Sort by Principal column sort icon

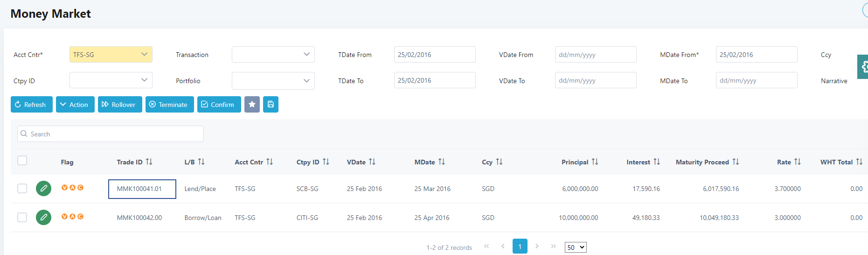(595, 162)
